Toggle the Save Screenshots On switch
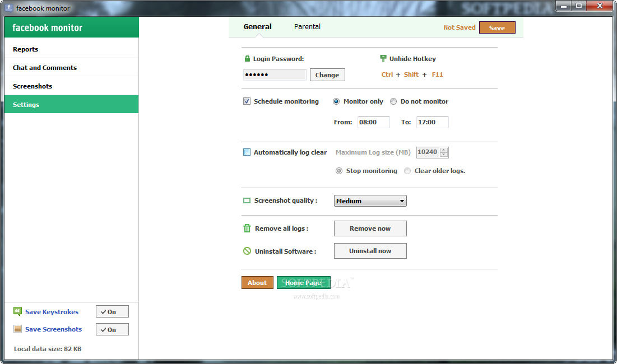Viewport: 617px width, 364px height. coord(112,329)
